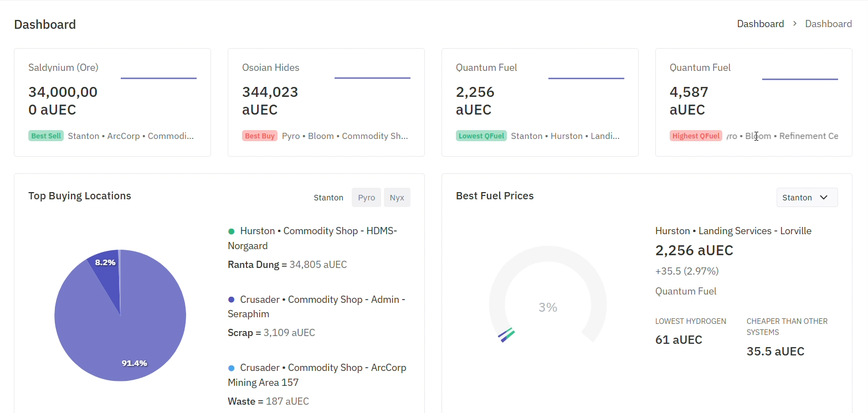Open the Saldynium (Ore) card
This screenshot has height=413, width=868.
tap(112, 102)
